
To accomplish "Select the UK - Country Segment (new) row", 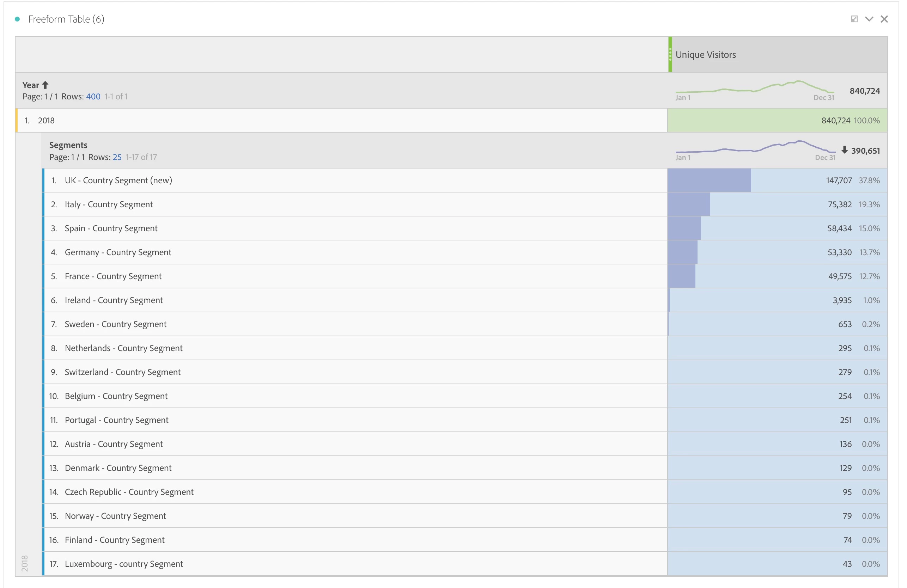I will pyautogui.click(x=118, y=180).
